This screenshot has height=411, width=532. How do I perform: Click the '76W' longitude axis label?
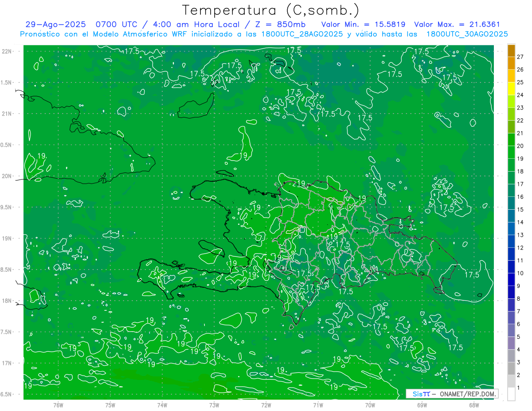(x=58, y=405)
